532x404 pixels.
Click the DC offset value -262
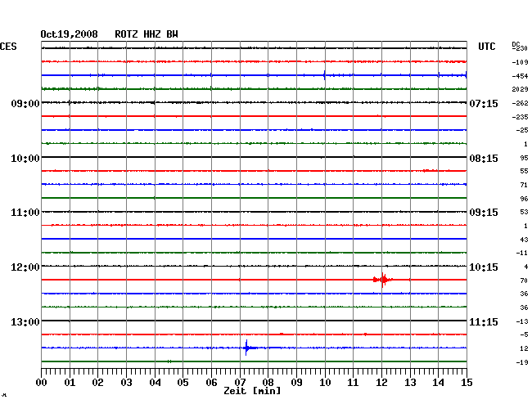coord(520,103)
